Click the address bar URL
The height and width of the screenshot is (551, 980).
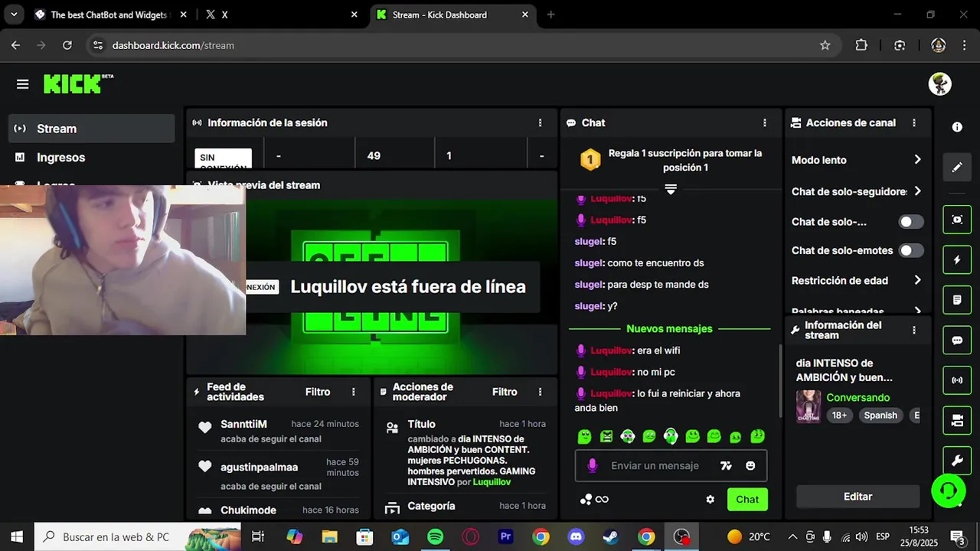pyautogui.click(x=173, y=45)
